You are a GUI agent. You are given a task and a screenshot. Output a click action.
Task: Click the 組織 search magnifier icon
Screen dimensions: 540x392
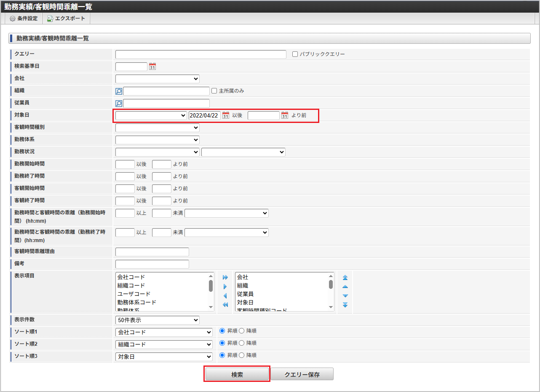tap(119, 91)
